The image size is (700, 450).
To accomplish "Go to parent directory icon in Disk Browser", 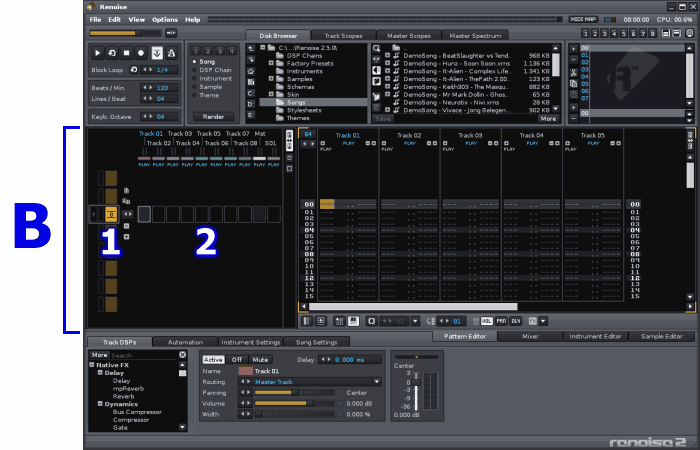I will pyautogui.click(x=251, y=49).
